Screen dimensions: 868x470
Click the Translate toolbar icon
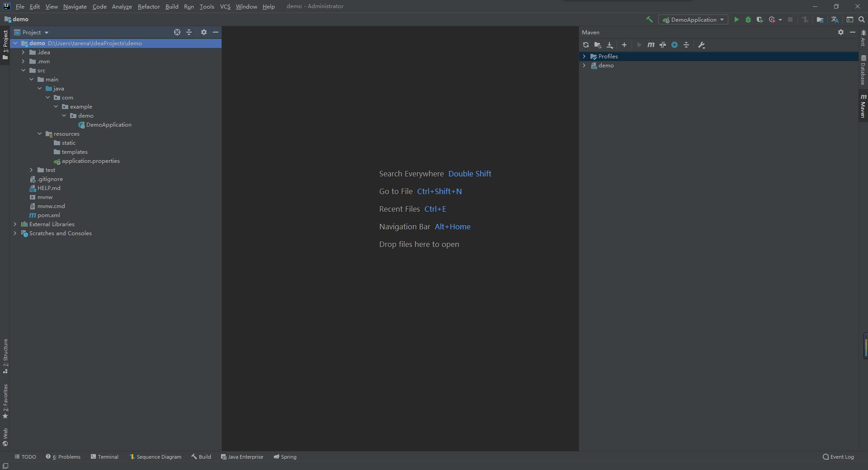click(x=835, y=19)
